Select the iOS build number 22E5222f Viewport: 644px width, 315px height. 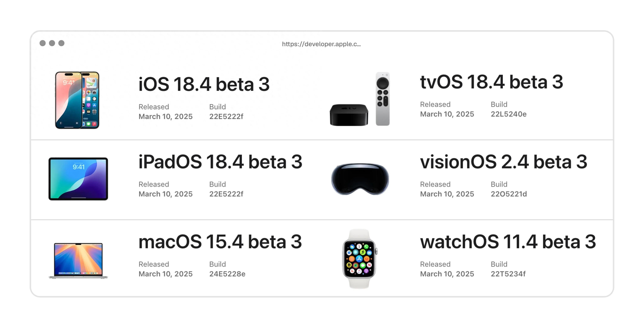(x=226, y=117)
